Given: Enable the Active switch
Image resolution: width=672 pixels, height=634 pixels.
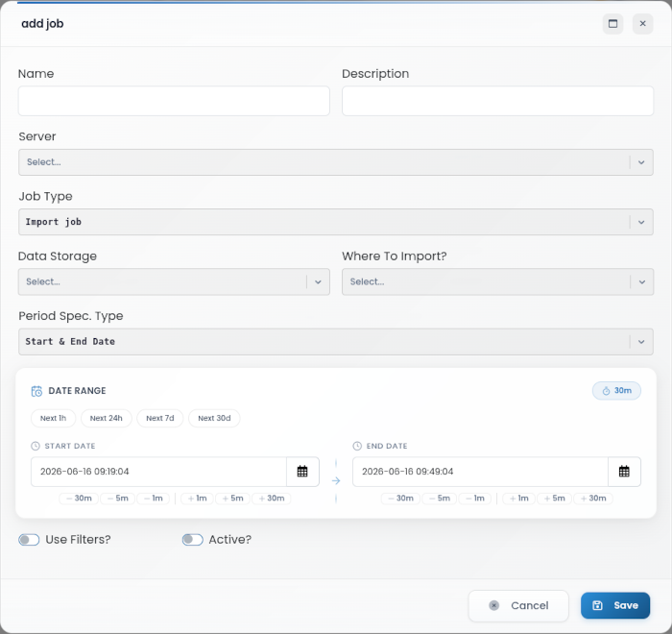Looking at the screenshot, I should point(192,540).
